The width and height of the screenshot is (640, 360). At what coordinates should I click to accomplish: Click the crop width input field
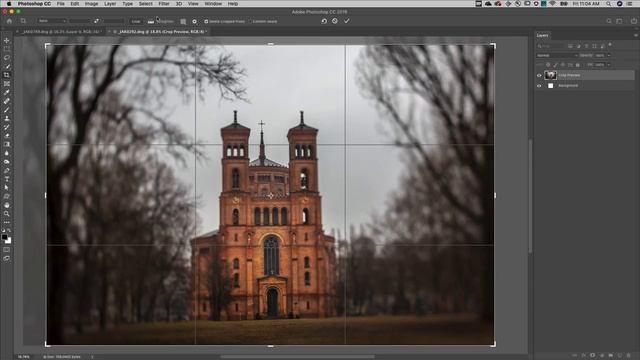(80, 21)
